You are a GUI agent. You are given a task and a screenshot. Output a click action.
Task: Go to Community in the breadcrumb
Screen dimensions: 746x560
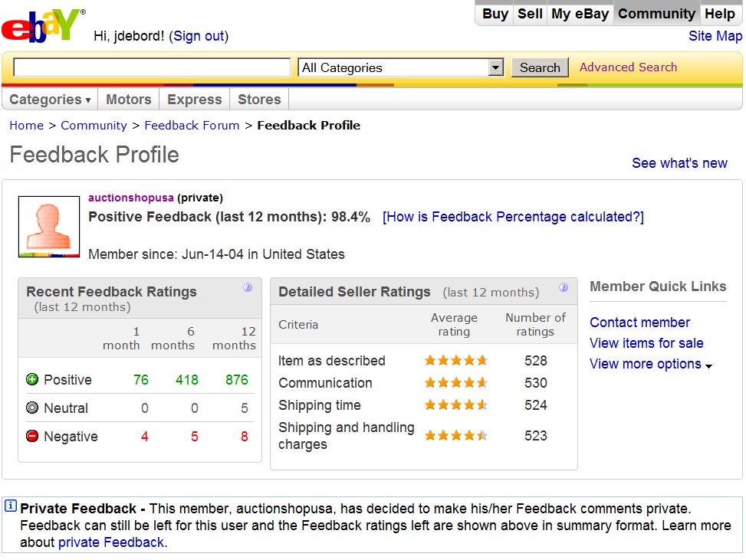pos(94,126)
